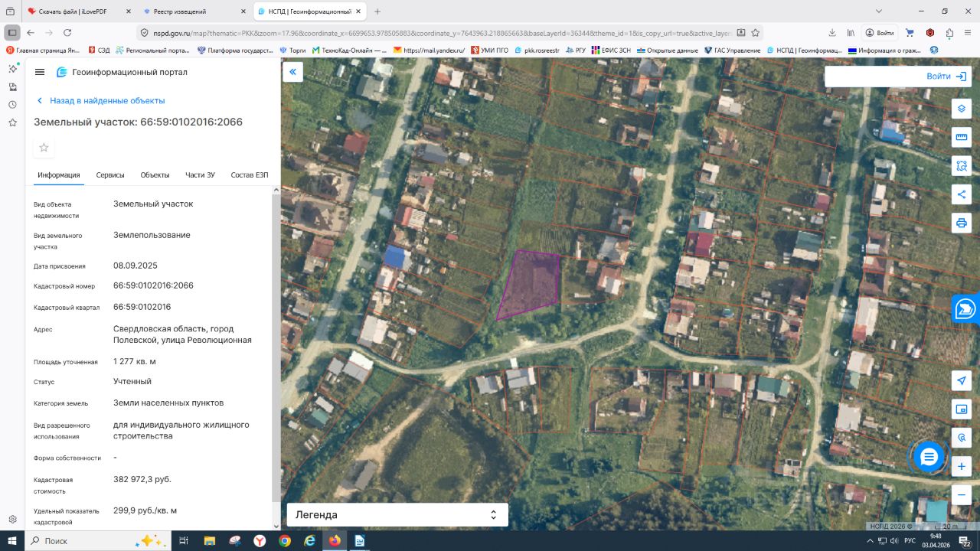Open Firefox sidebar settings gear
The width and height of the screenshot is (980, 551).
pos(12,520)
